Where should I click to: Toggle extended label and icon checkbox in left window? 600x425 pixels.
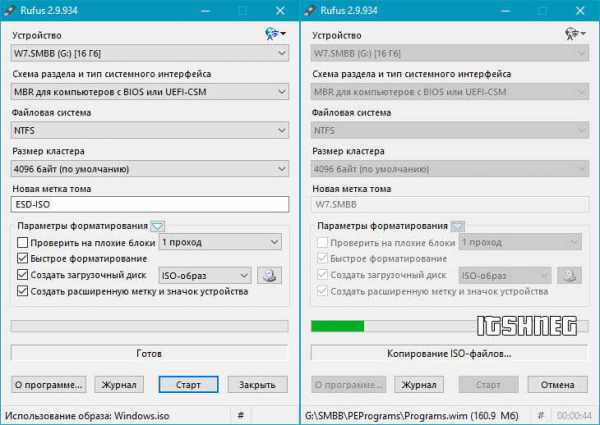[23, 291]
